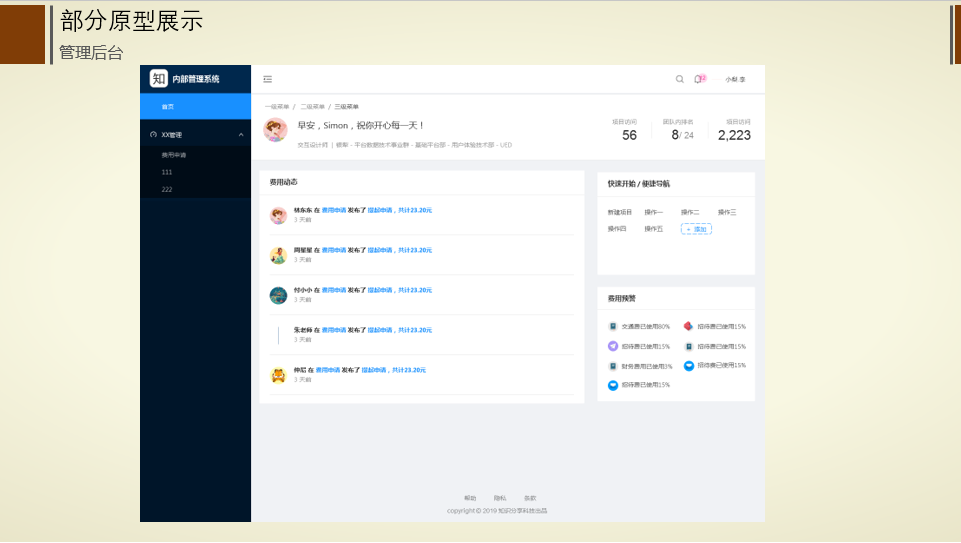
Task: Click 林东东's avatar in the activity list
Action: [278, 215]
